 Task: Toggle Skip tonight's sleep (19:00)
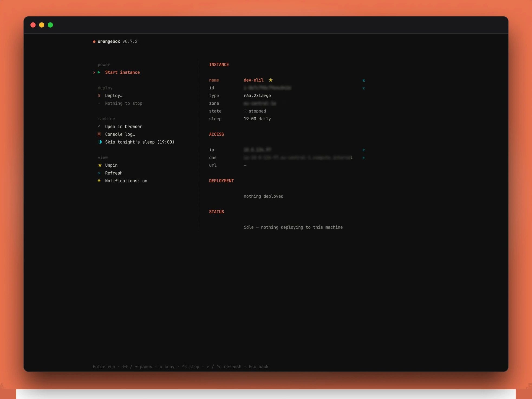[139, 142]
